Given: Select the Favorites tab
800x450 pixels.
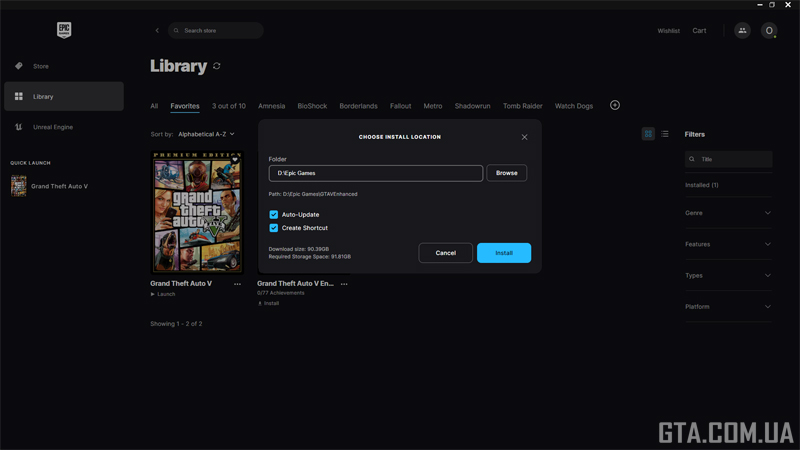Looking at the screenshot, I should 185,106.
